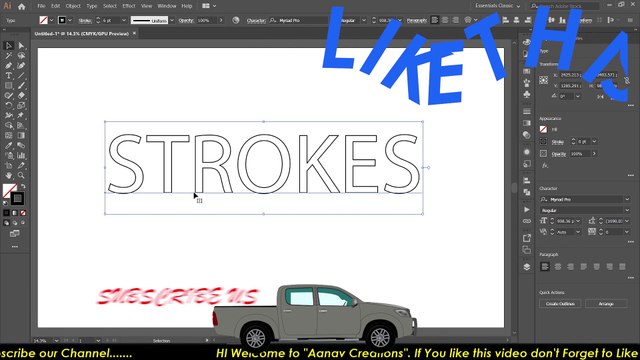Viewport: 640px width, 360px height.
Task: Select align center in Paragraph section
Action: 558,267
